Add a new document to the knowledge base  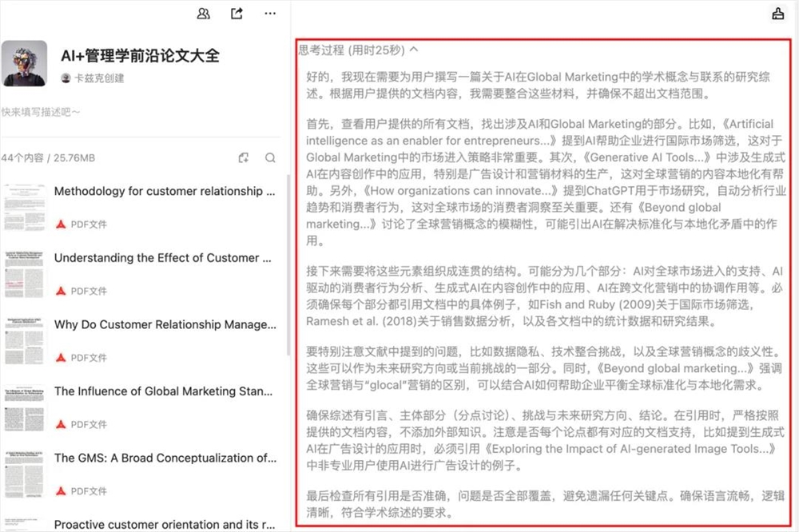click(244, 158)
